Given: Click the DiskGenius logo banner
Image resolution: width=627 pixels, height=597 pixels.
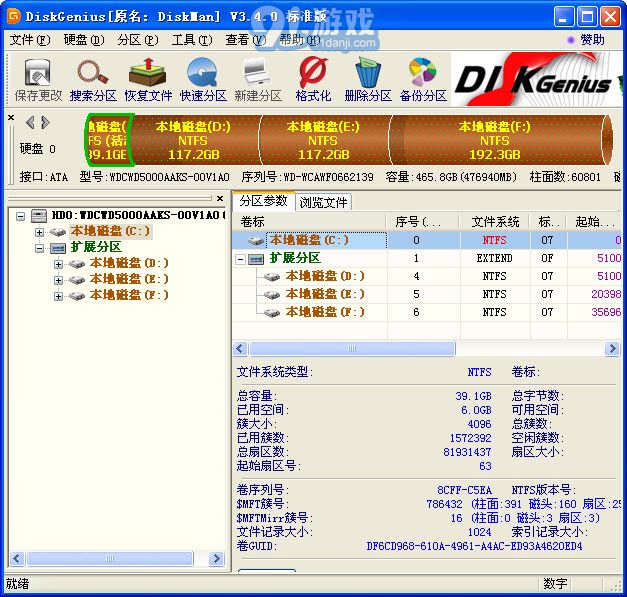Looking at the screenshot, I should [x=536, y=79].
